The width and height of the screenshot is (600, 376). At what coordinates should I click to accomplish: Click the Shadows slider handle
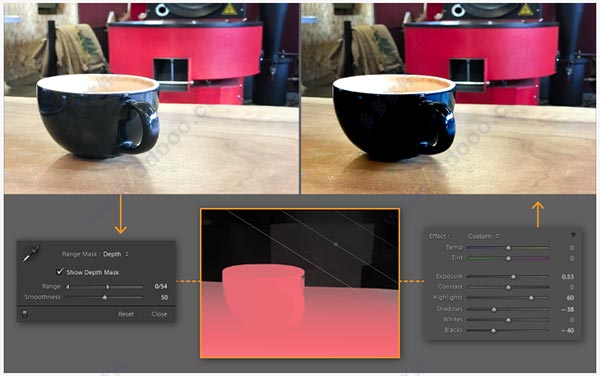pyautogui.click(x=494, y=309)
